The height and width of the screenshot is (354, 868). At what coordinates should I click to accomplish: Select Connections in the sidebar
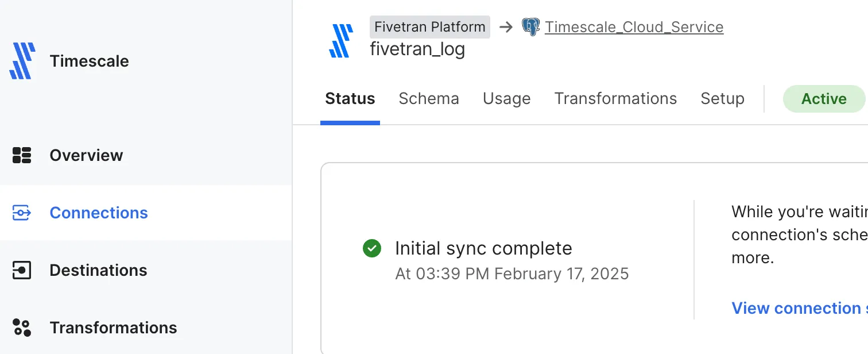[x=99, y=213]
